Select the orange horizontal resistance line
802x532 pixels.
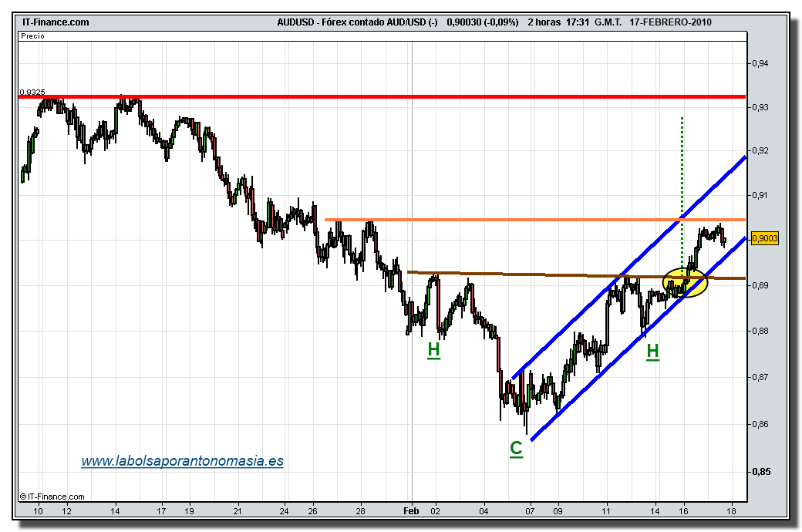535,220
